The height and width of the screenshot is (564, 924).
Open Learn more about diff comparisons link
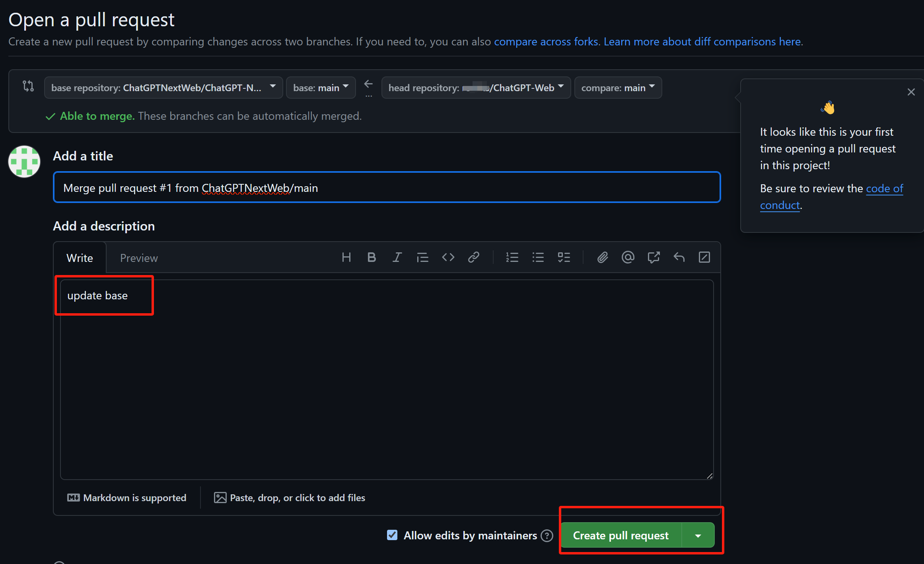tap(702, 41)
